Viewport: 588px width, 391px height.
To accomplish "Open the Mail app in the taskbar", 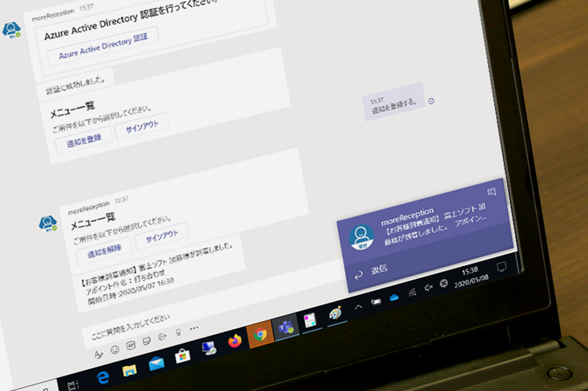I will coord(156,364).
